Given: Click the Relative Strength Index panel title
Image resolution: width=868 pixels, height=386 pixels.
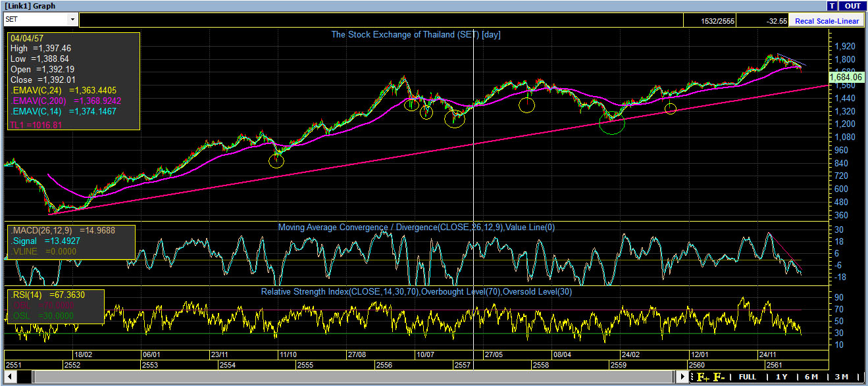Looking at the screenshot, I should coord(416,291).
